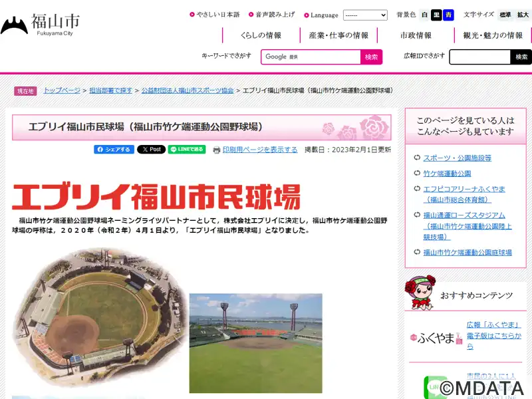Select blue background color
The width and height of the screenshot is (532, 399).
[448, 15]
